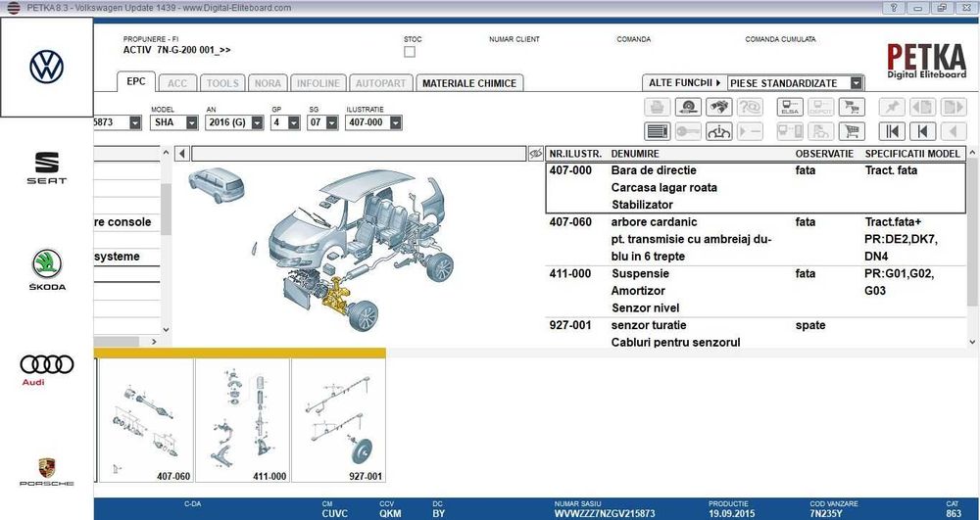The width and height of the screenshot is (980, 520).
Task: Expand the PIESE STANDARDIZATE dropdown
Action: coord(857,83)
